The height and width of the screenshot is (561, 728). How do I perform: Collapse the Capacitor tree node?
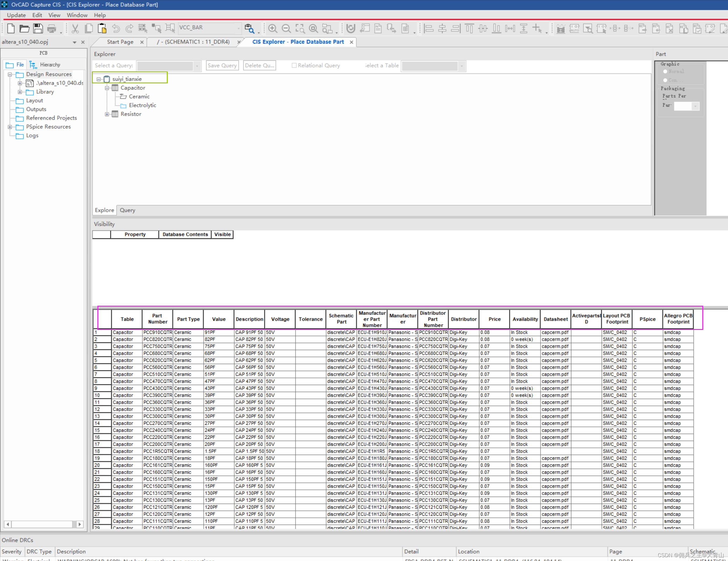(x=107, y=88)
